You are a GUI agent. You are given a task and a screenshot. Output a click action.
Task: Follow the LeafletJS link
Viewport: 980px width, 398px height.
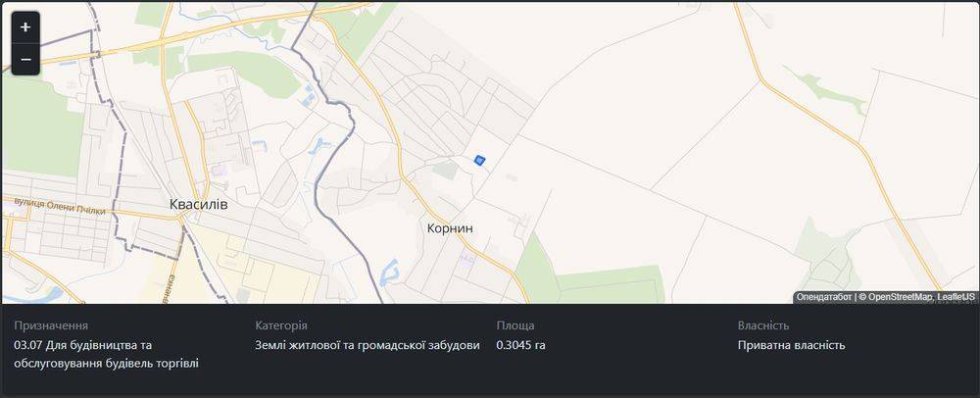point(956,297)
